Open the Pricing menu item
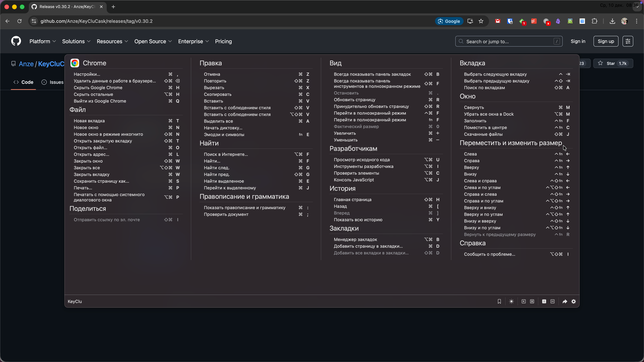 tap(223, 41)
